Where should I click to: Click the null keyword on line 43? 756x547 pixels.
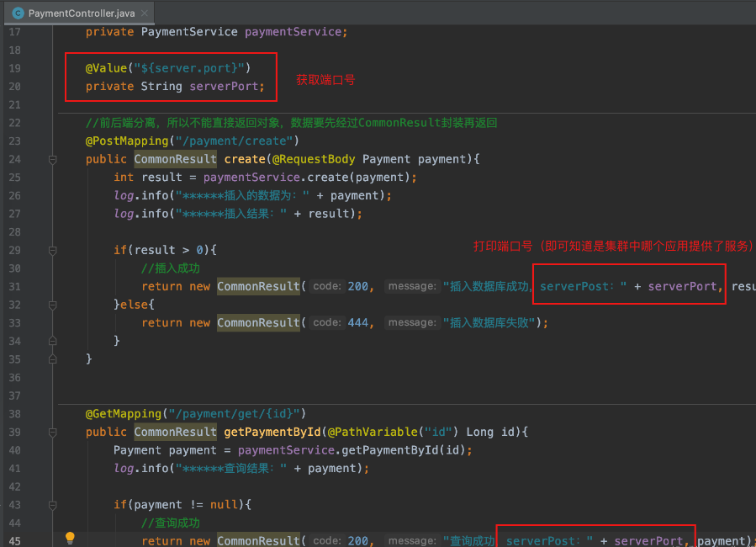(x=224, y=505)
